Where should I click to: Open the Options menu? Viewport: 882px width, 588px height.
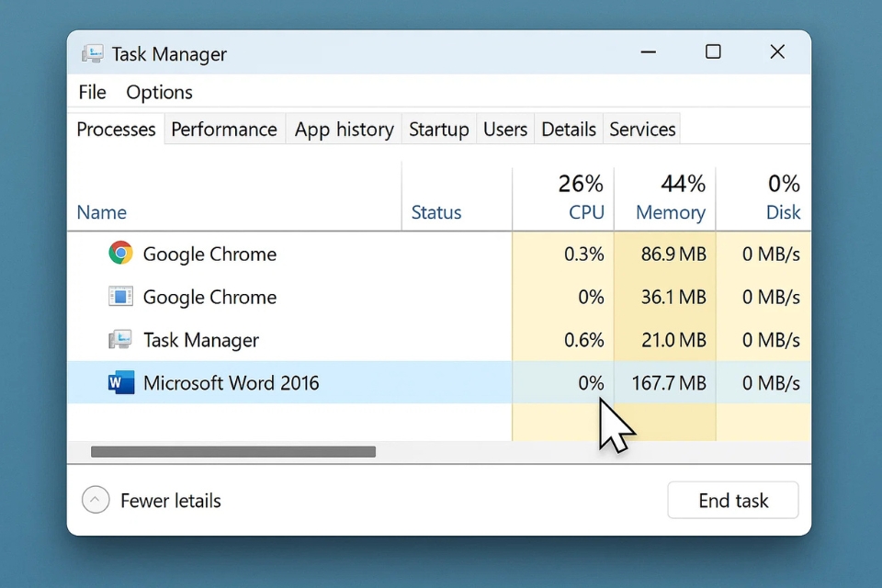159,92
